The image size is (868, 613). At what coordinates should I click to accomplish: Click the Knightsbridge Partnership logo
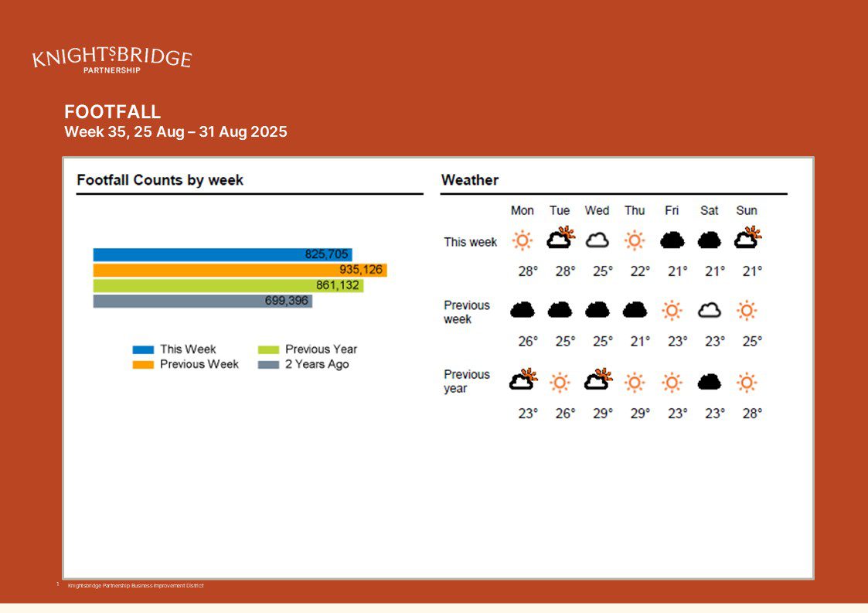[112, 60]
